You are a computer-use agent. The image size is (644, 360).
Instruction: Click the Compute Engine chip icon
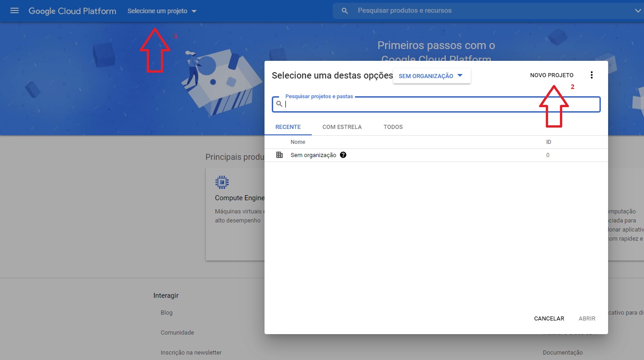222,182
